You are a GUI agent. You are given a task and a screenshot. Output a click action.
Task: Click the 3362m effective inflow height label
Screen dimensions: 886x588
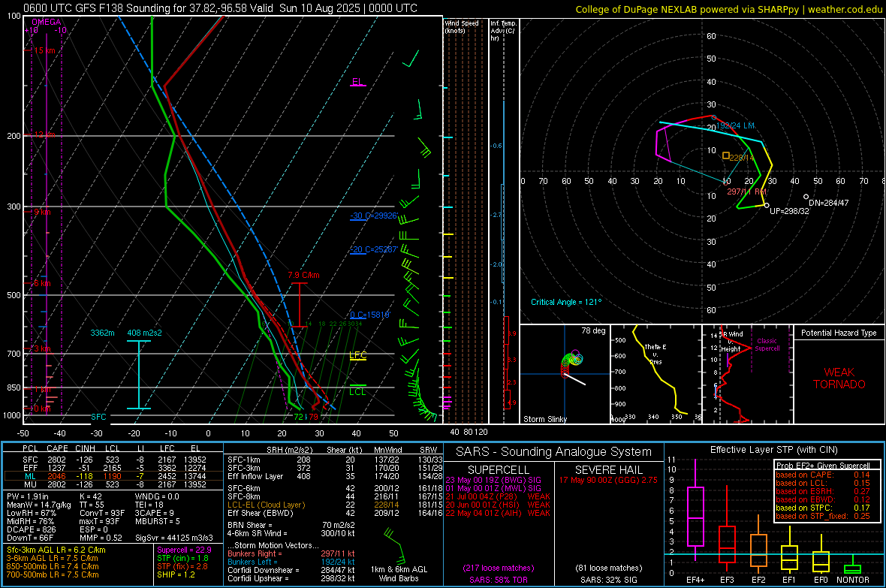click(x=102, y=333)
